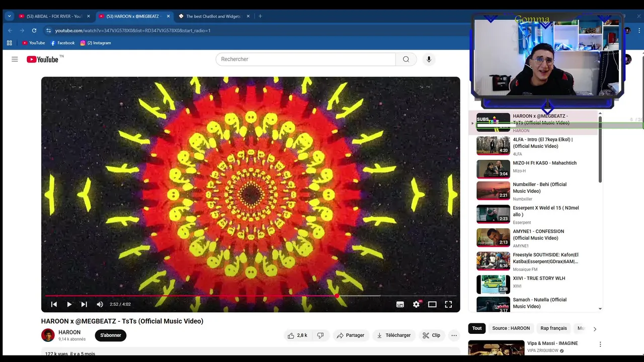Viewport: 644px width, 362px height.
Task: Select the Rap français chip
Action: pyautogui.click(x=553, y=328)
